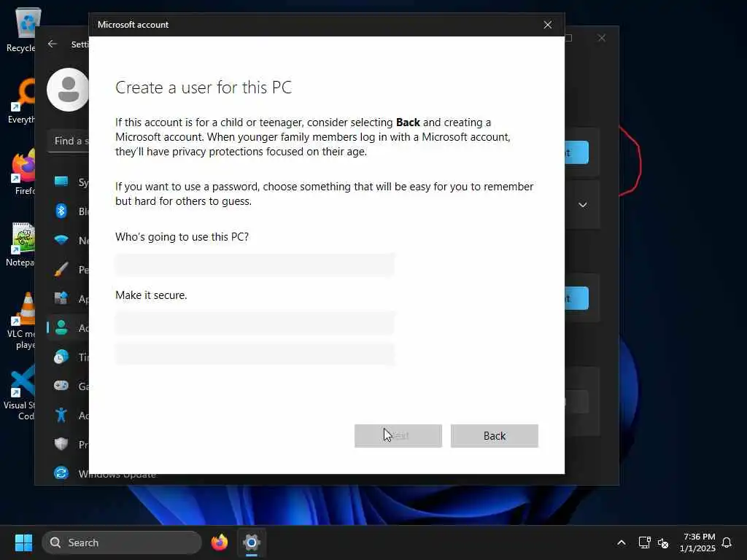Open the VLC media player desktop shortcut
747x560 pixels.
[x=21, y=320]
